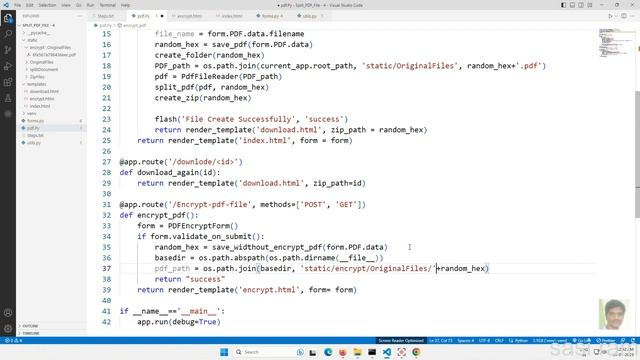
Task: Open the File menu
Action: (18, 5)
